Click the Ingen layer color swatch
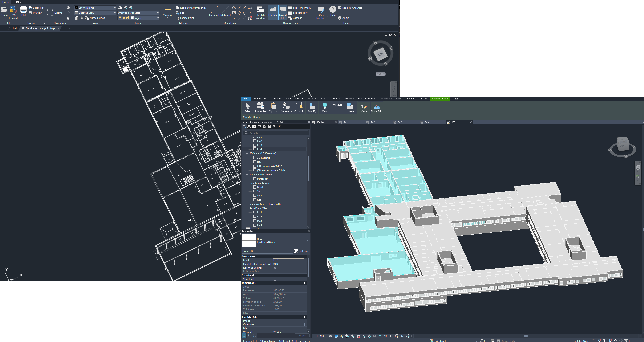The image size is (644, 342). [x=132, y=18]
